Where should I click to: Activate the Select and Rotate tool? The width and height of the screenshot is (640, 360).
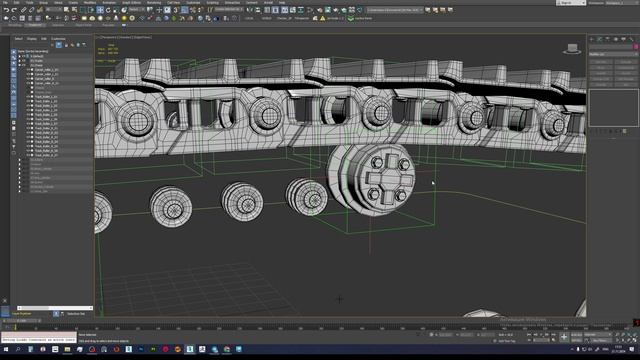click(108, 10)
